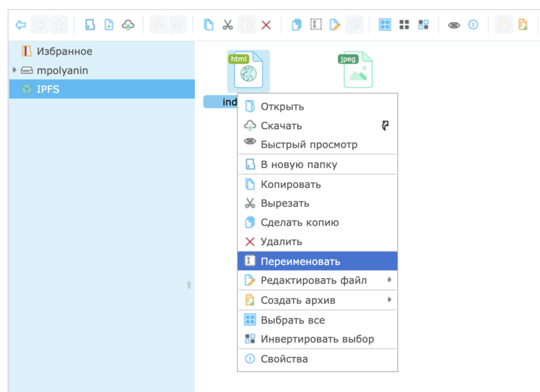Click the scissors cut icon in the toolbar

click(x=227, y=25)
